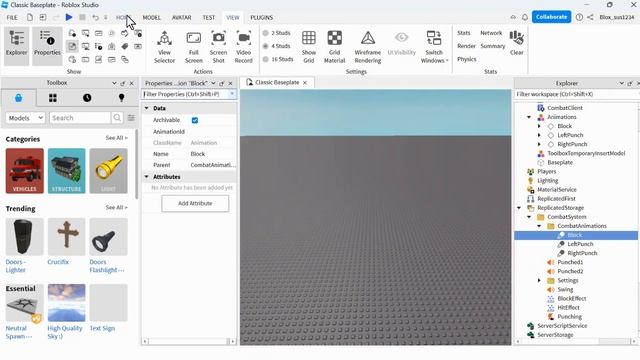Open the Crucifix asset link

coord(58,262)
